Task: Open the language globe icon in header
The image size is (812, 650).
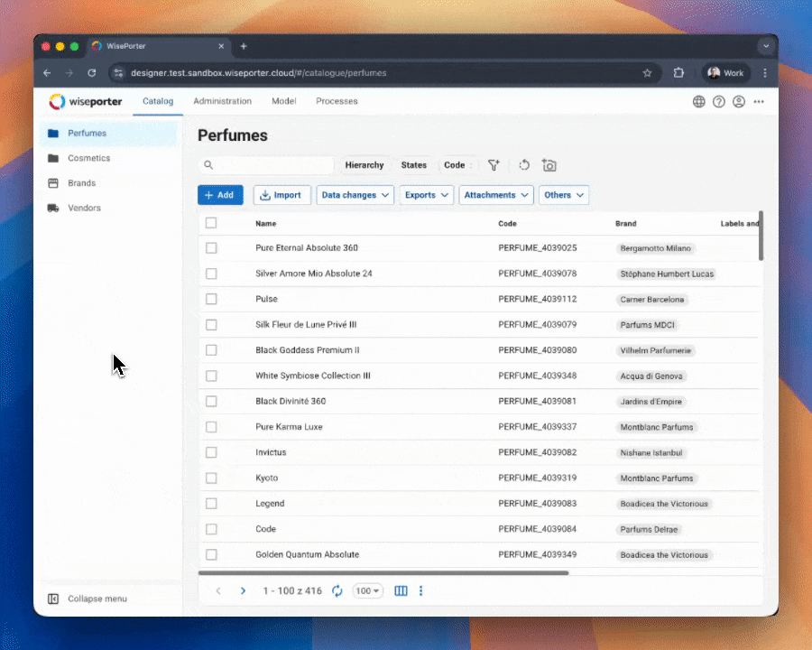Action: click(699, 101)
